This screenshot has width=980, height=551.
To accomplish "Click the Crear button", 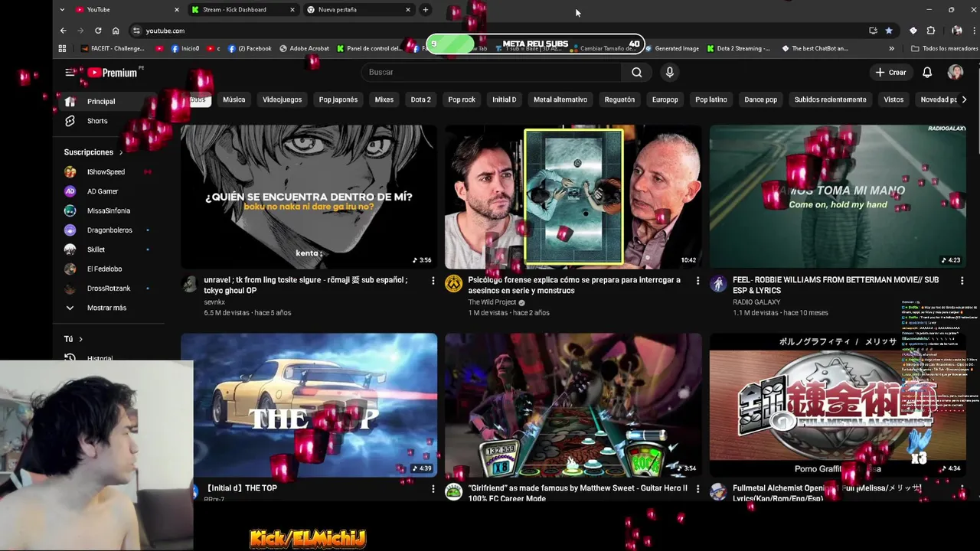I will pyautogui.click(x=890, y=72).
